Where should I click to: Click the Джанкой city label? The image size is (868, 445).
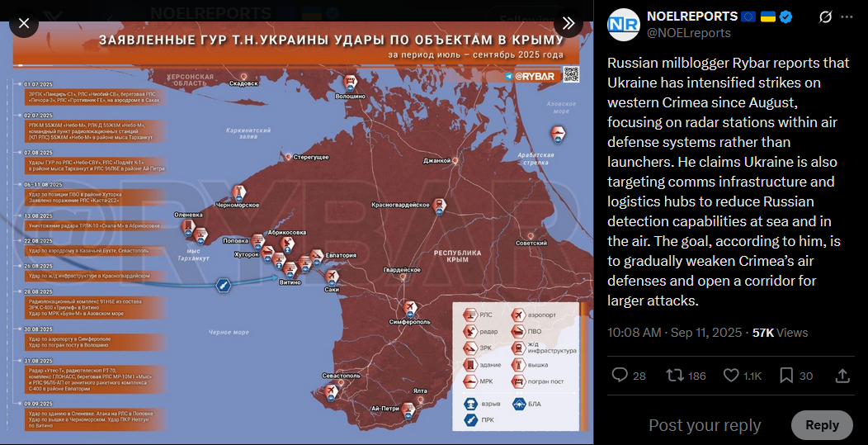[x=436, y=161]
